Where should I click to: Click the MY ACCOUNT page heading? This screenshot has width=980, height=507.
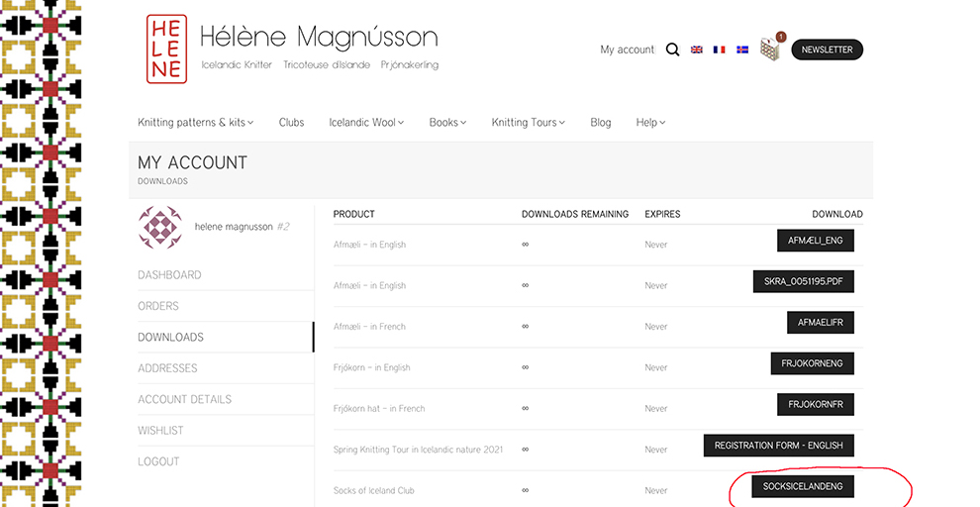click(x=192, y=163)
